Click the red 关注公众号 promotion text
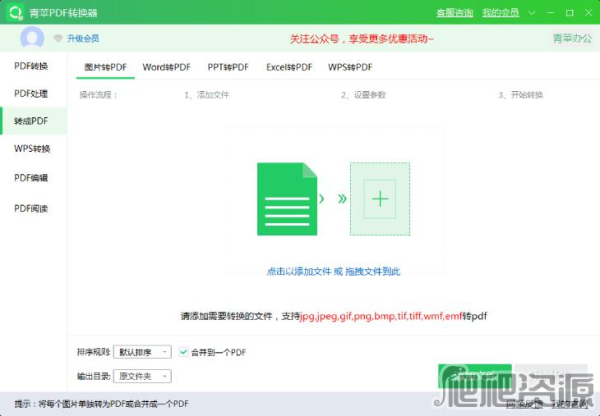Screen dimensions: 600x416 362,39
